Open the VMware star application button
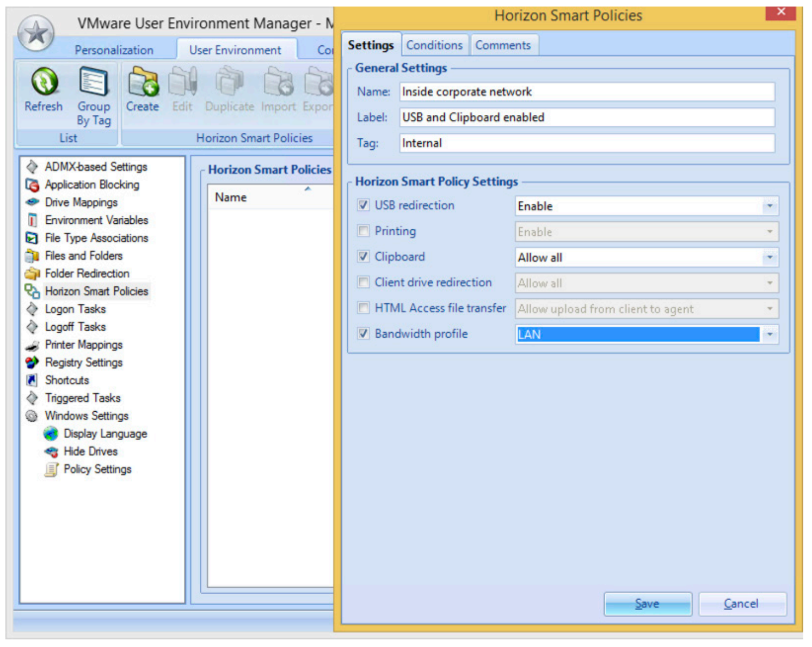Image resolution: width=812 pixels, height=647 pixels. coord(36,33)
